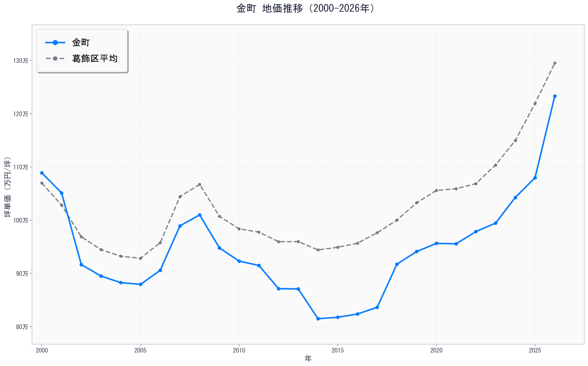This screenshot has width=588, height=366.
Task: Click the 年 x-axis title
Action: click(x=308, y=359)
